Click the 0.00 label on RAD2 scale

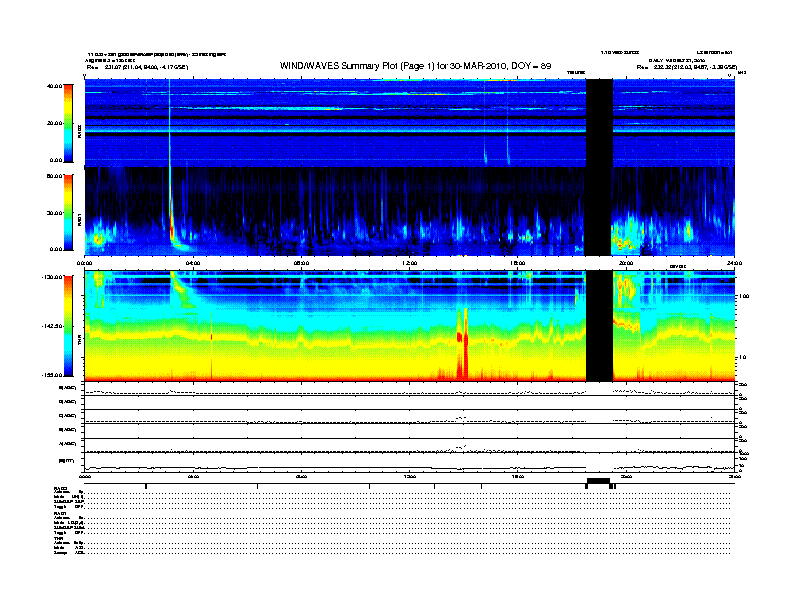pos(56,160)
